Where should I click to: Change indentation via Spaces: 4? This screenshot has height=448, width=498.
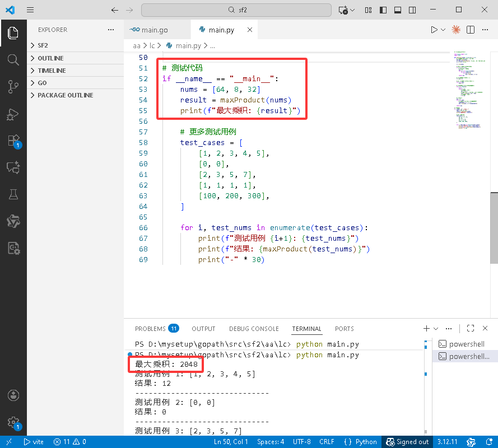(x=271, y=442)
